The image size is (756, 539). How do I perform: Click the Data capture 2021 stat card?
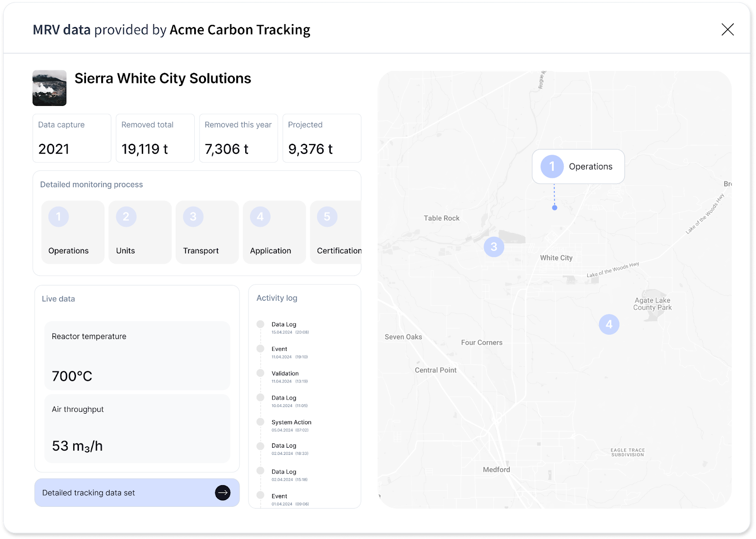coord(72,138)
